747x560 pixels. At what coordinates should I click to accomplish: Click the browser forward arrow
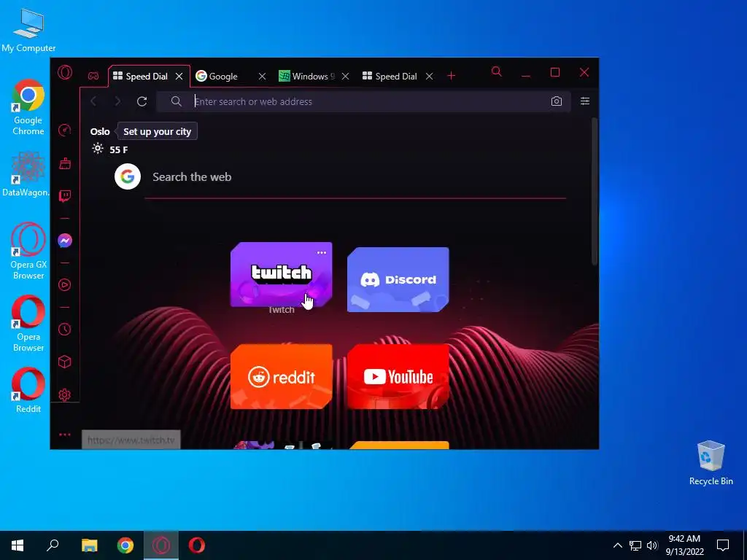[117, 101]
